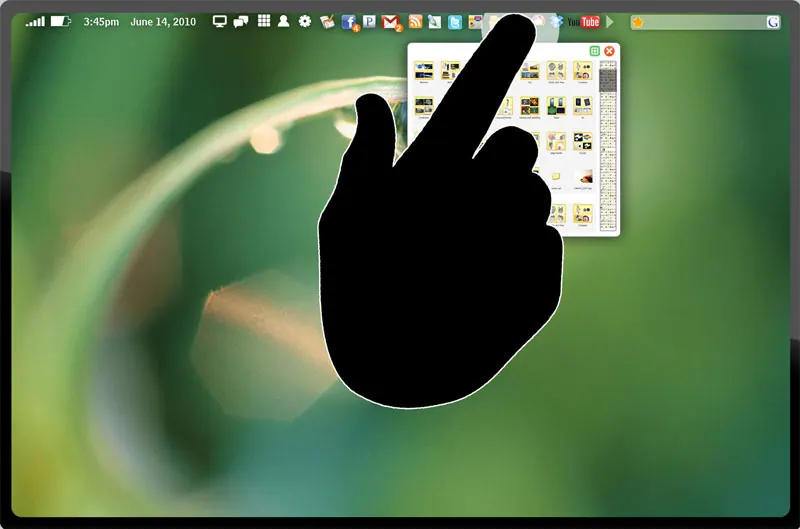This screenshot has width=800, height=529.
Task: Open the notepad with pencil icon
Action: (x=327, y=21)
